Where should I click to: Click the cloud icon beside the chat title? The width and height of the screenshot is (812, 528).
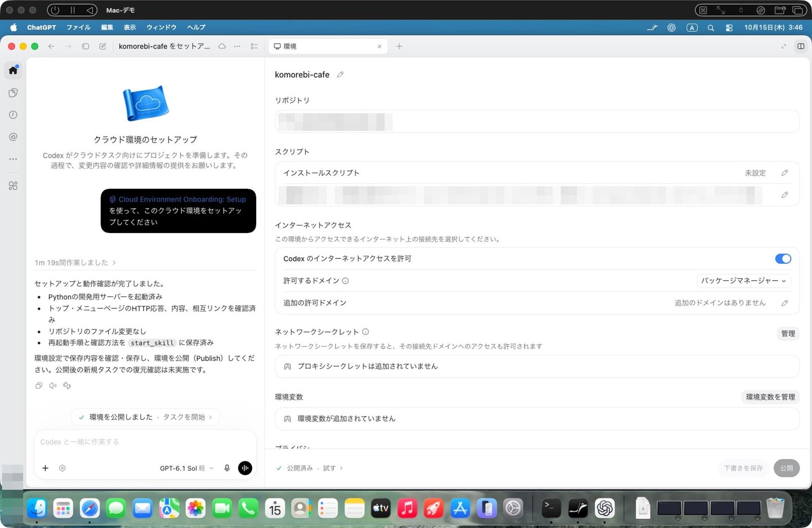(222, 46)
